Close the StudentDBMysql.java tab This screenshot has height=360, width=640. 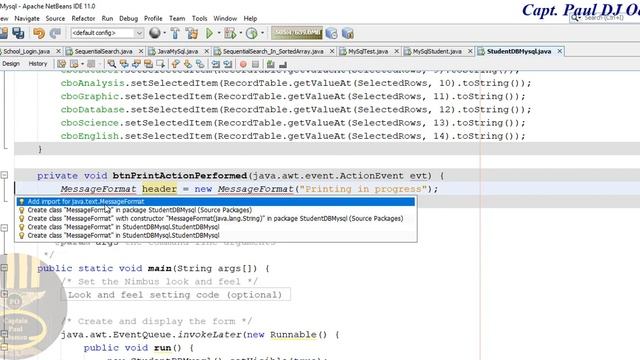coord(560,51)
